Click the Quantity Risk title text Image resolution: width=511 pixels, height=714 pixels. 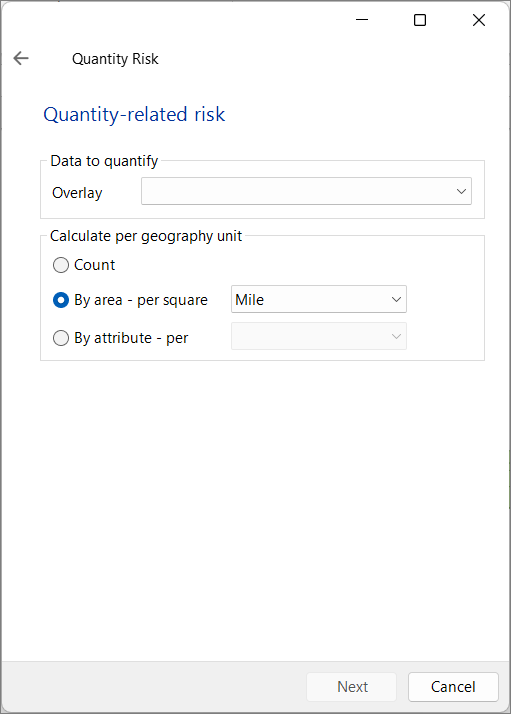115,59
